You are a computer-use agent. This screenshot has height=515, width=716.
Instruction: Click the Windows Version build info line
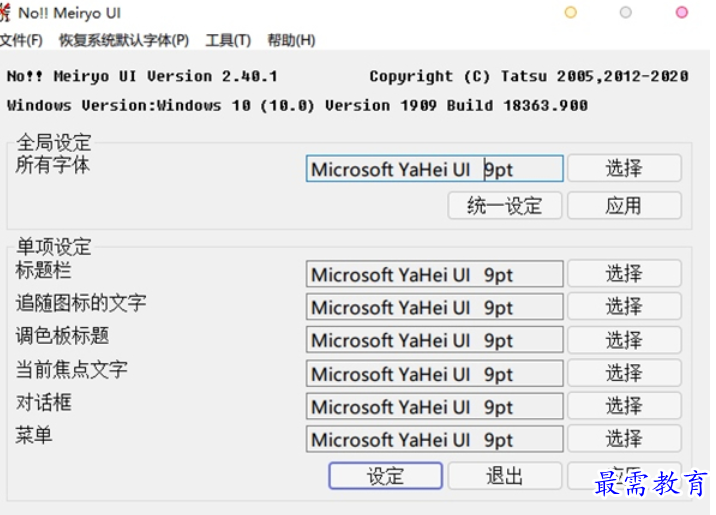pos(297,105)
